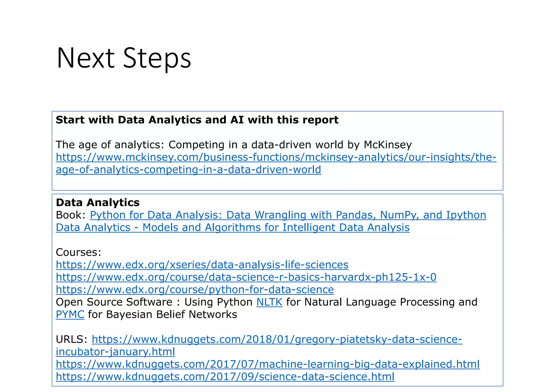Open kdnuggets machine-learning-big-data-explained link
The width and height of the screenshot is (555, 392).
(268, 364)
